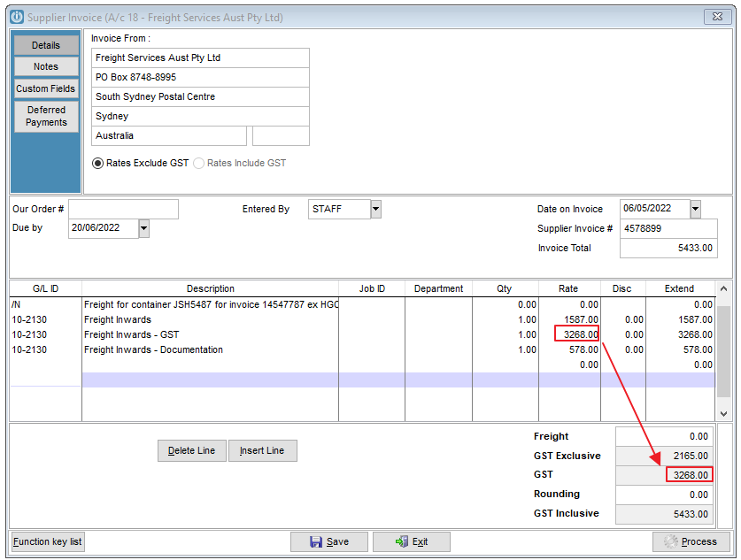This screenshot has height=560, width=741.
Task: Click the Disc column header
Action: tap(622, 289)
